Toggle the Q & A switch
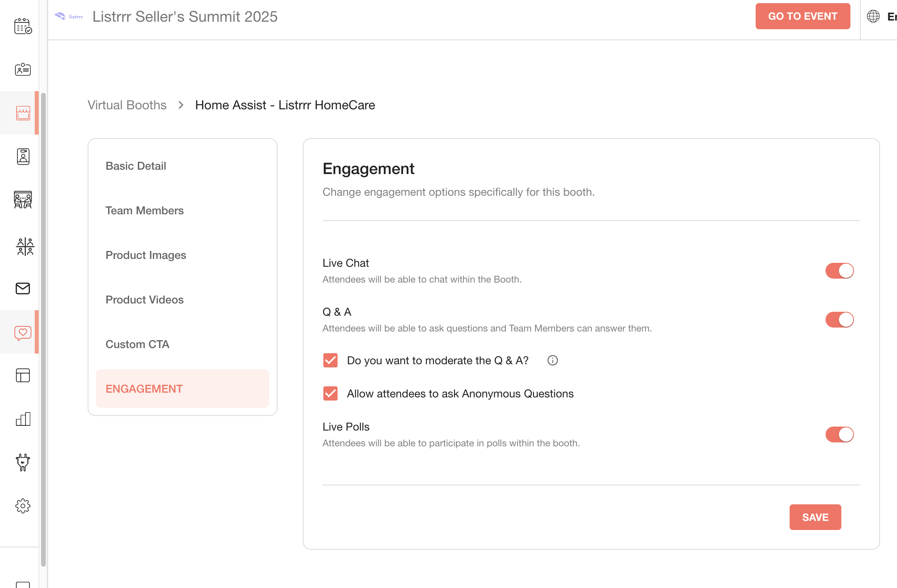The image size is (897, 588). (x=839, y=320)
